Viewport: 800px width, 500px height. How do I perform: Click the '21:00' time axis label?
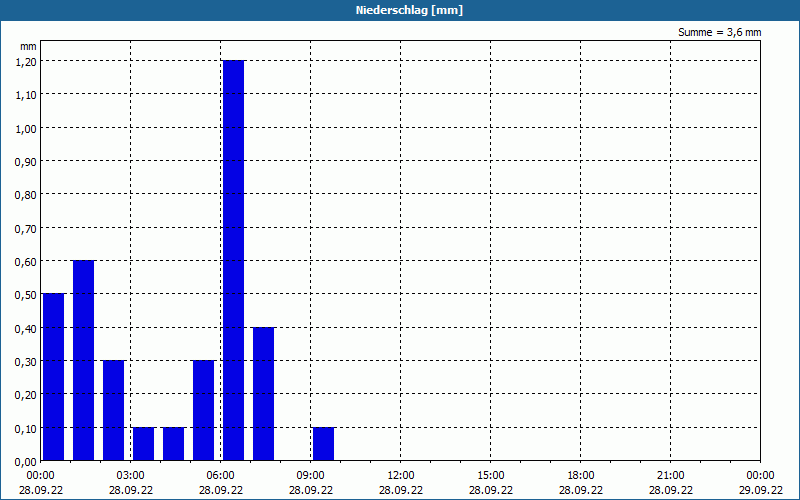(x=670, y=476)
